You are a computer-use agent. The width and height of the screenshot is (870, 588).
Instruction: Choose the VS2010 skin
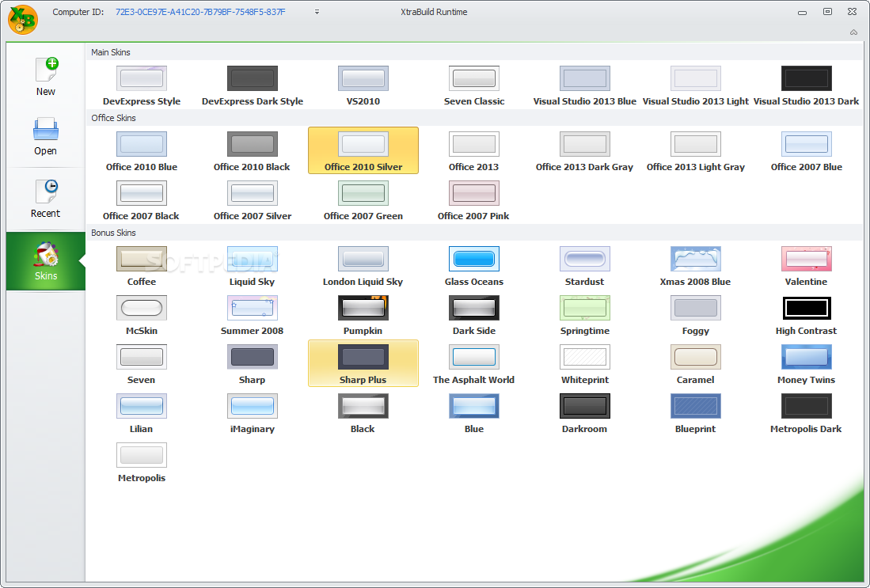(x=363, y=85)
